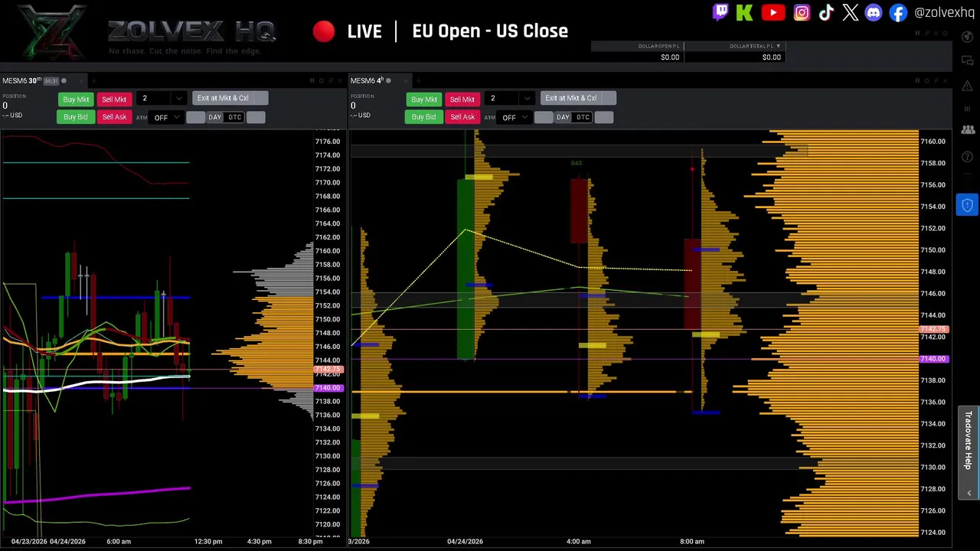Click the blue shield icon in sidebar

click(967, 204)
